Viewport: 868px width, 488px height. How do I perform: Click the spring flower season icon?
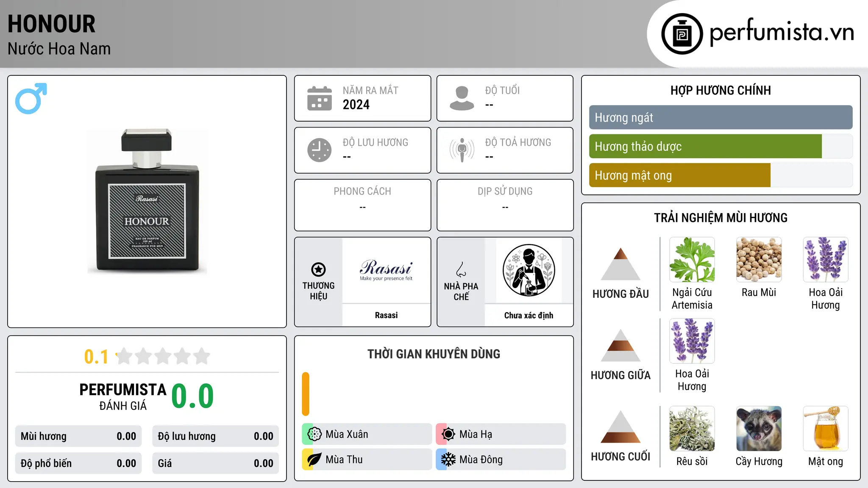[314, 434]
